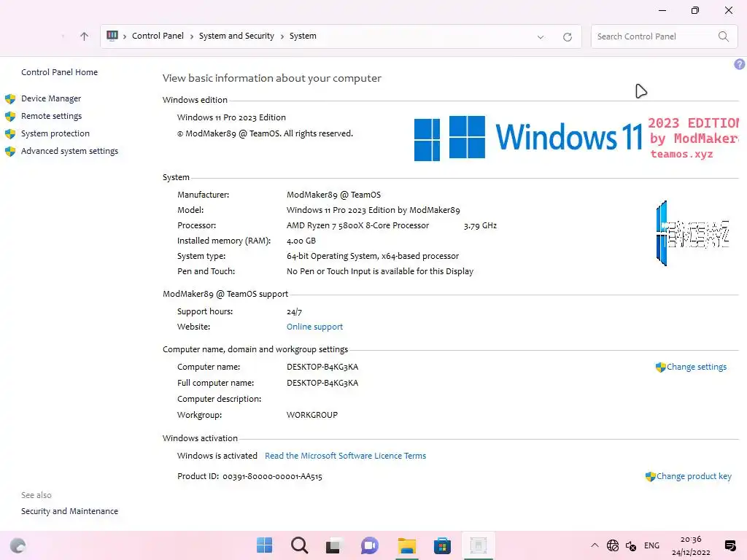The height and width of the screenshot is (560, 747).
Task: Read the Microsoft Software Licence Terms
Action: pyautogui.click(x=345, y=456)
